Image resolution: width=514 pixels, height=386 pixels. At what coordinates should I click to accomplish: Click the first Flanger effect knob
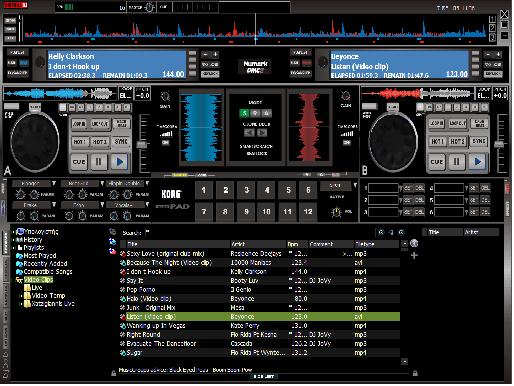coord(20,194)
